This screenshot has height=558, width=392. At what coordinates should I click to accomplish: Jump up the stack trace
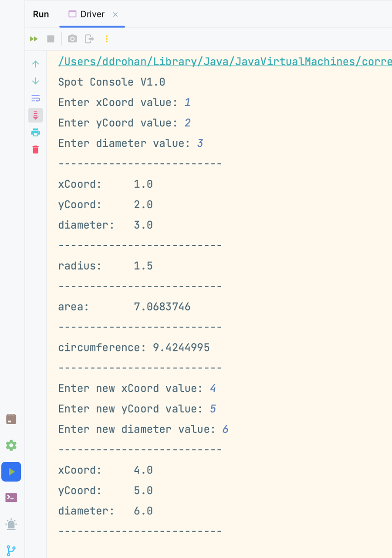tap(36, 64)
